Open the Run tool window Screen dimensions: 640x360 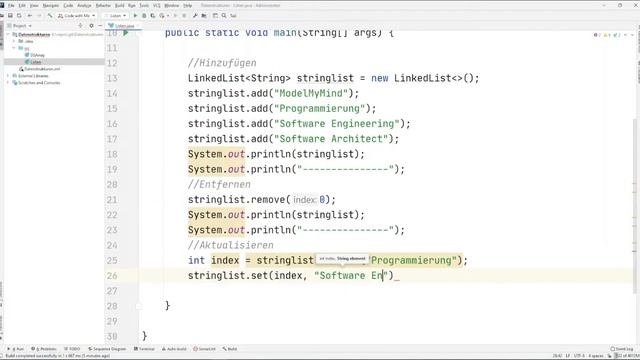(16, 349)
